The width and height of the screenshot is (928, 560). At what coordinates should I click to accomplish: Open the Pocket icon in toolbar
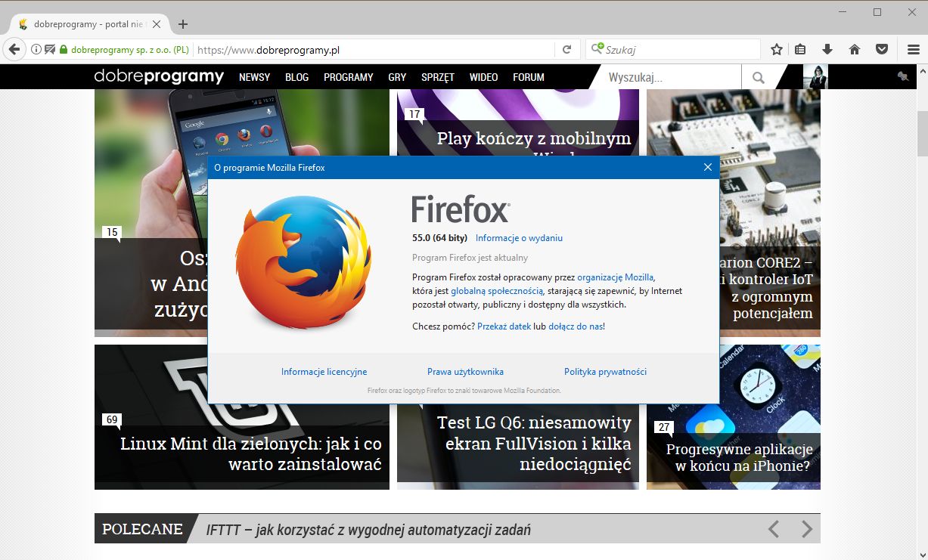(882, 50)
